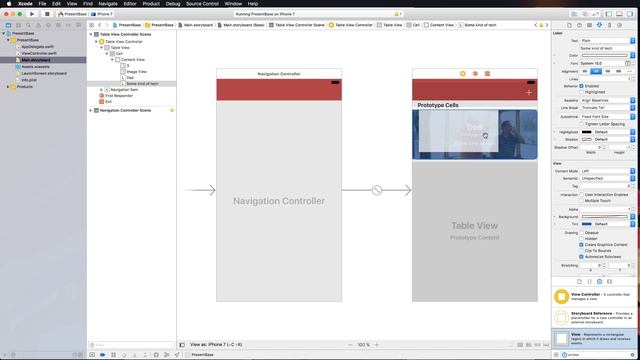Open the Quick Help inspector tab
This screenshot has width=640, height=360.
579,25
